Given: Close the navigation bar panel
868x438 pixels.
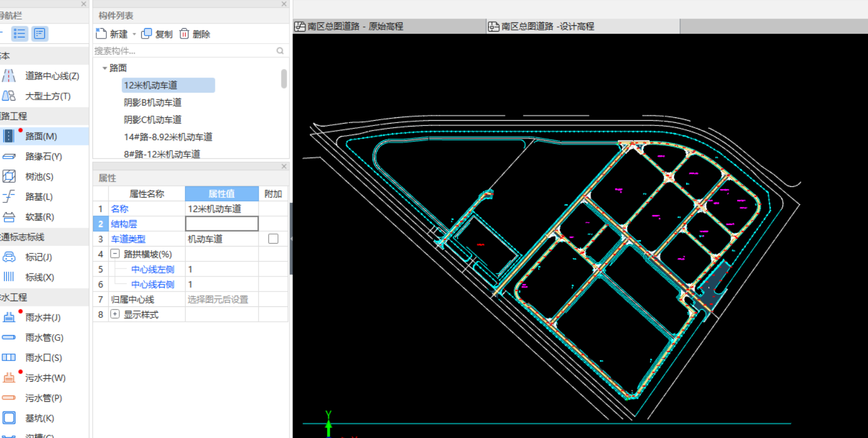Looking at the screenshot, I should click(84, 4).
